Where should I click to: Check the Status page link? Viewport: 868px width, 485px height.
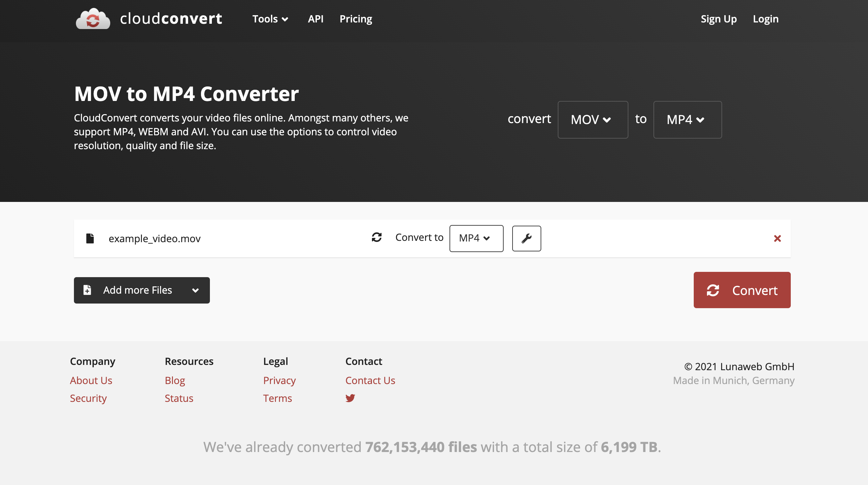(x=179, y=398)
